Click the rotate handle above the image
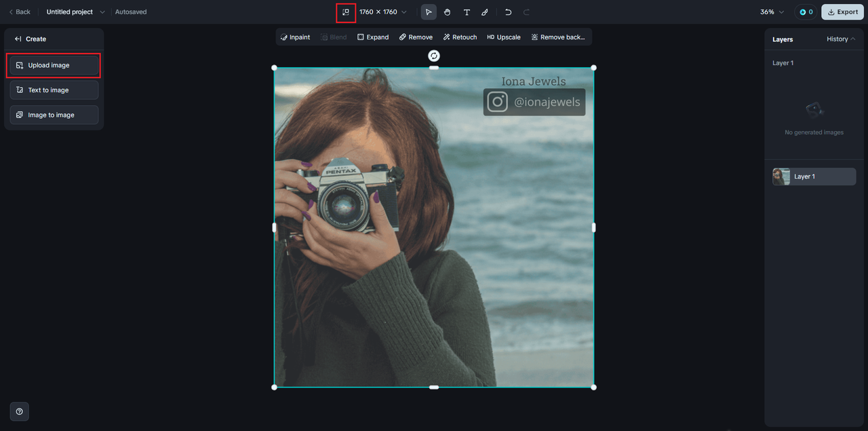868x431 pixels. click(x=434, y=56)
